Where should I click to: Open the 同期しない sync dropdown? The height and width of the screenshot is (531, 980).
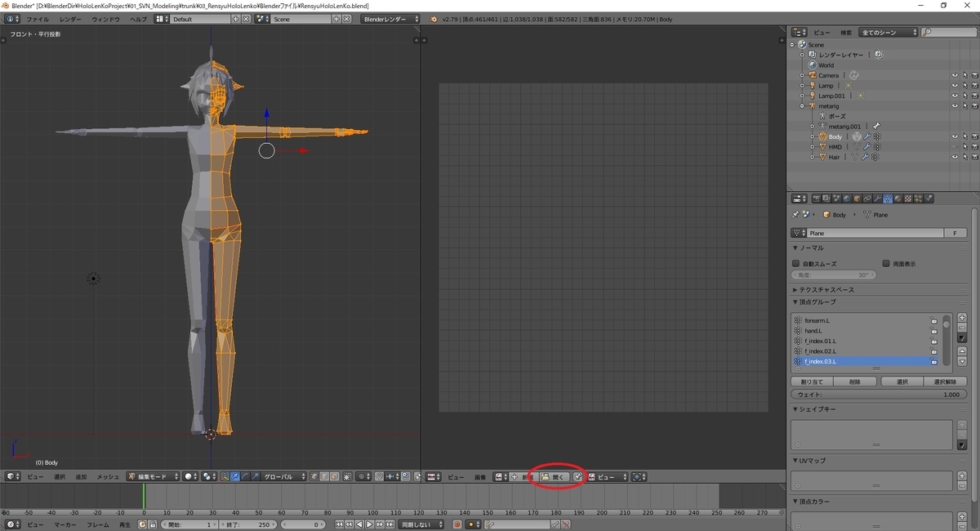tap(421, 524)
